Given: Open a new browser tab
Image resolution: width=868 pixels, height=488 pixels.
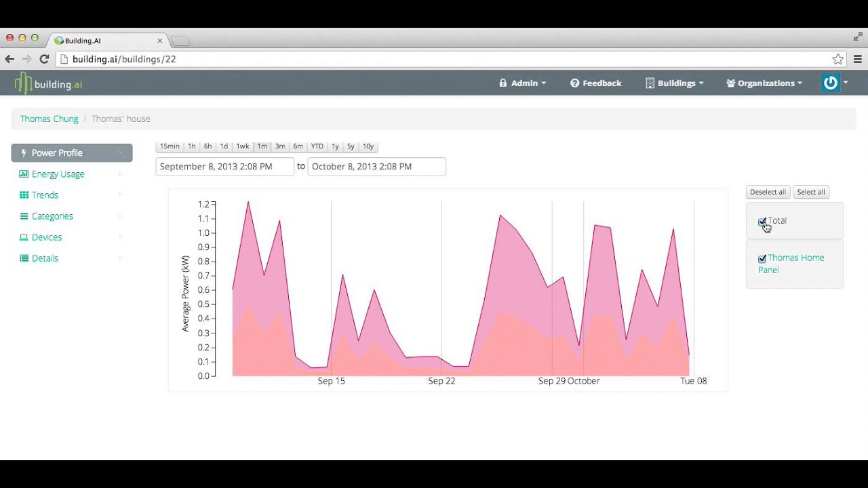Looking at the screenshot, I should [x=180, y=41].
